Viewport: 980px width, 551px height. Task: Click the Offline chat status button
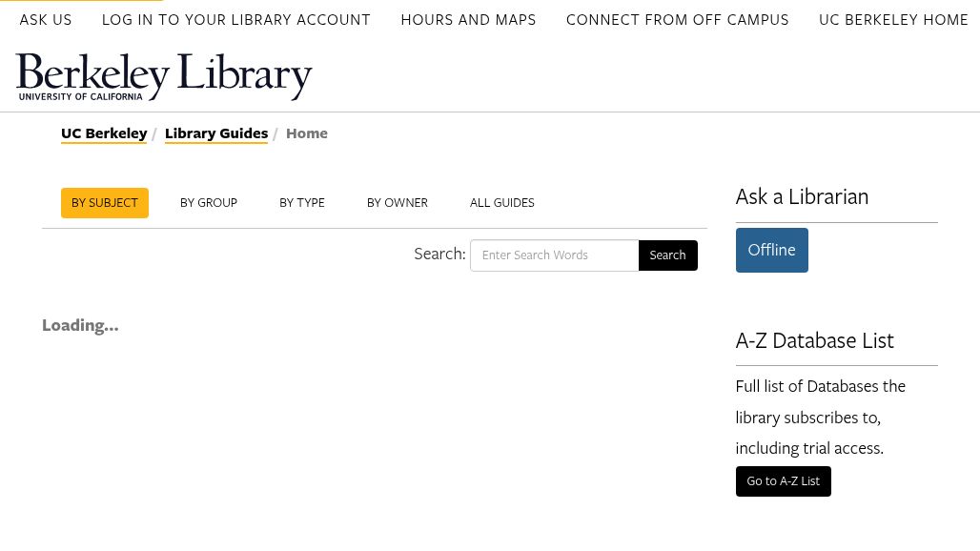[771, 250]
